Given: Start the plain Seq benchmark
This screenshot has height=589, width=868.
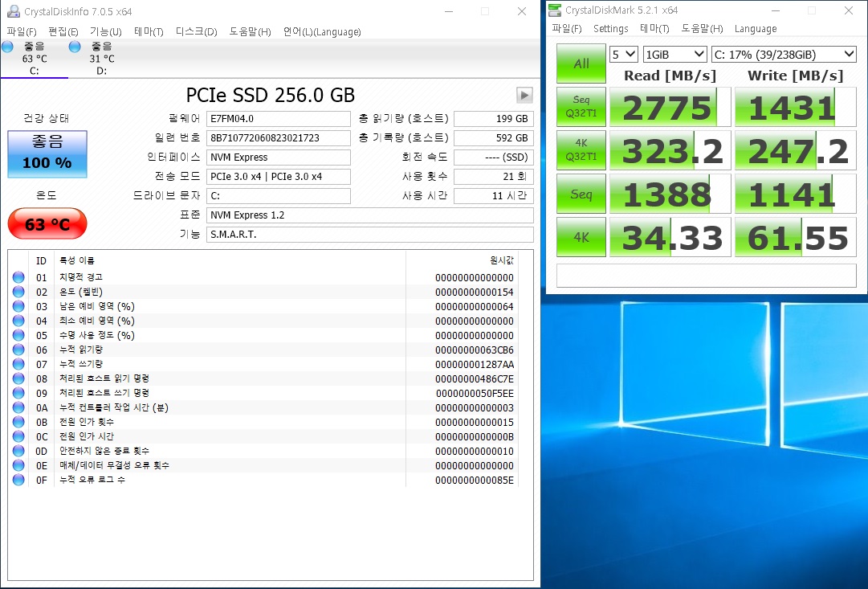Looking at the screenshot, I should point(581,194).
